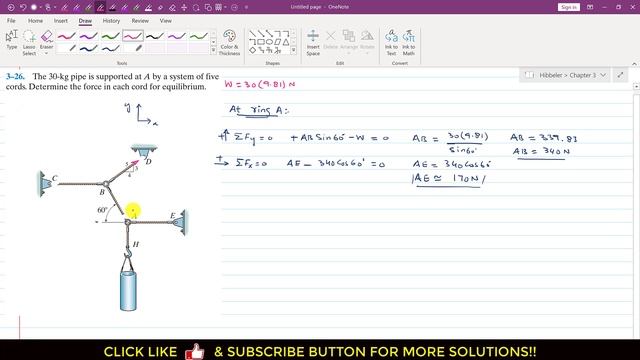Image resolution: width=640 pixels, height=360 pixels.
Task: Open touch mode dropdown arrow in title bar
Action: pos(54,7)
